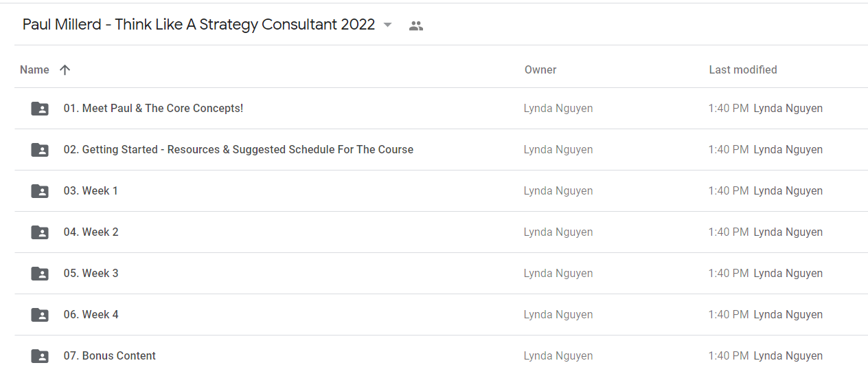
Task: Click the Last modified column header
Action: tap(743, 69)
